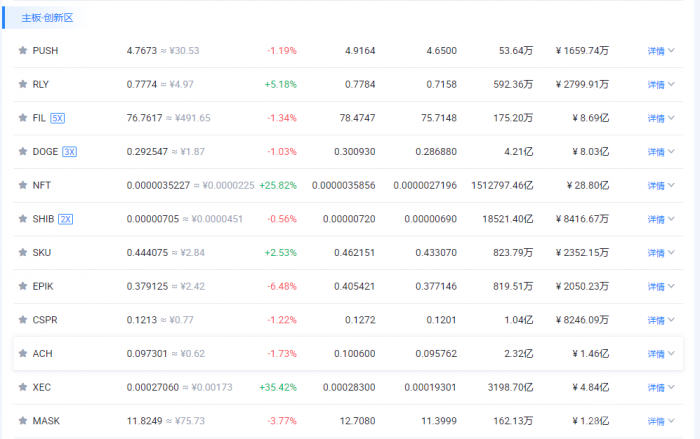Click the FIL coin name
This screenshot has height=439, width=700.
[x=39, y=118]
